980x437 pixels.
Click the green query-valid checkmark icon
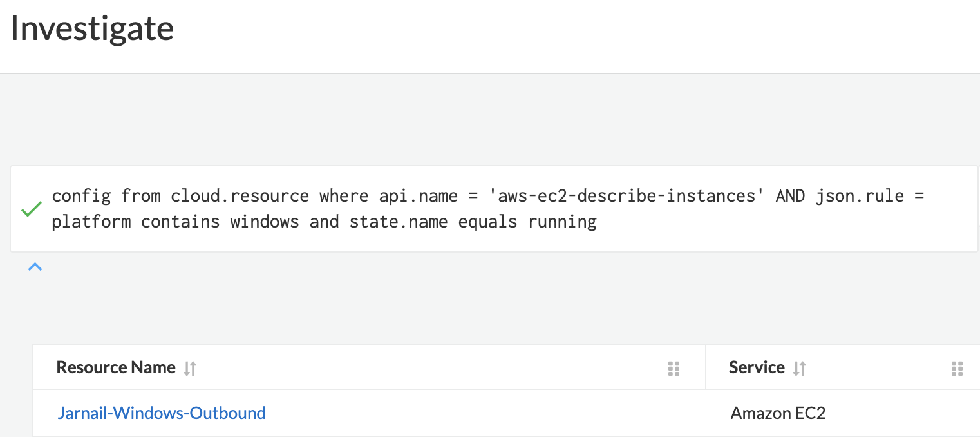tap(31, 209)
